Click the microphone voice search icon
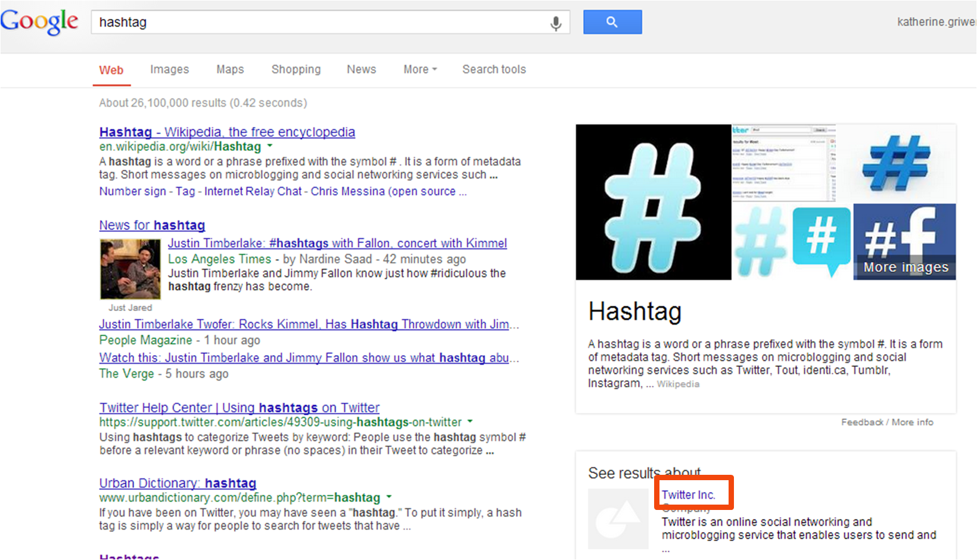 pos(555,23)
